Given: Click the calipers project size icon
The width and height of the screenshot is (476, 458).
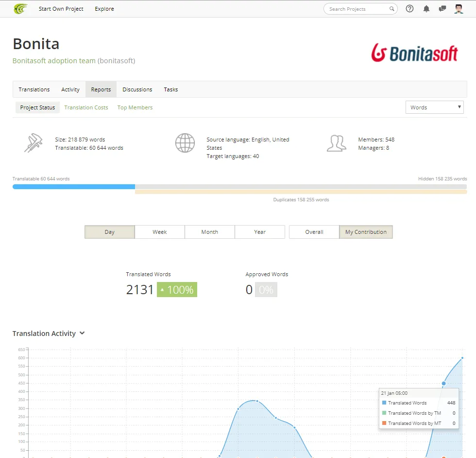Looking at the screenshot, I should pyautogui.click(x=34, y=143).
